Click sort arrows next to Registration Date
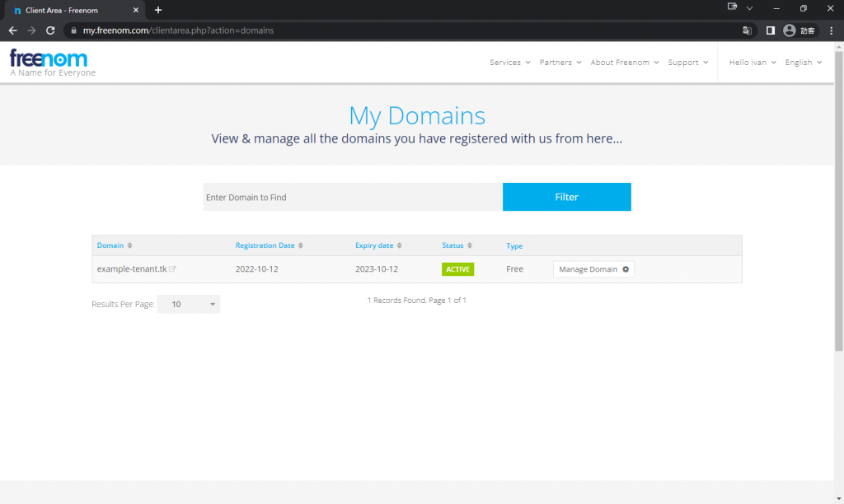Screen dimensions: 844x504 301,245
